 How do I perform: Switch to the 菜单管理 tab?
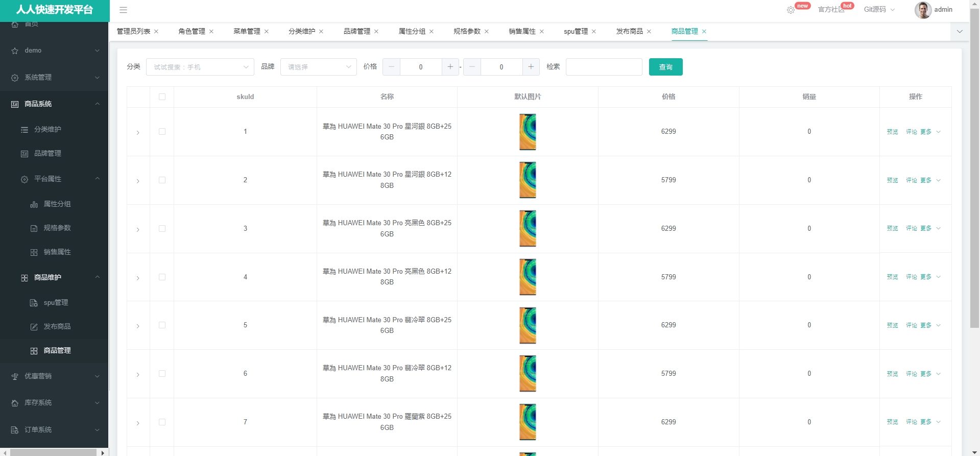pos(247,32)
